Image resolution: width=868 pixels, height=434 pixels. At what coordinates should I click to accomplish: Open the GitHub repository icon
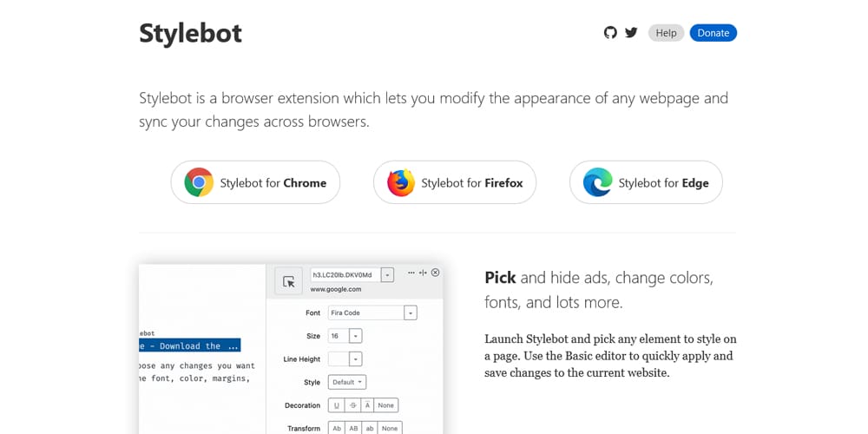[x=610, y=33]
